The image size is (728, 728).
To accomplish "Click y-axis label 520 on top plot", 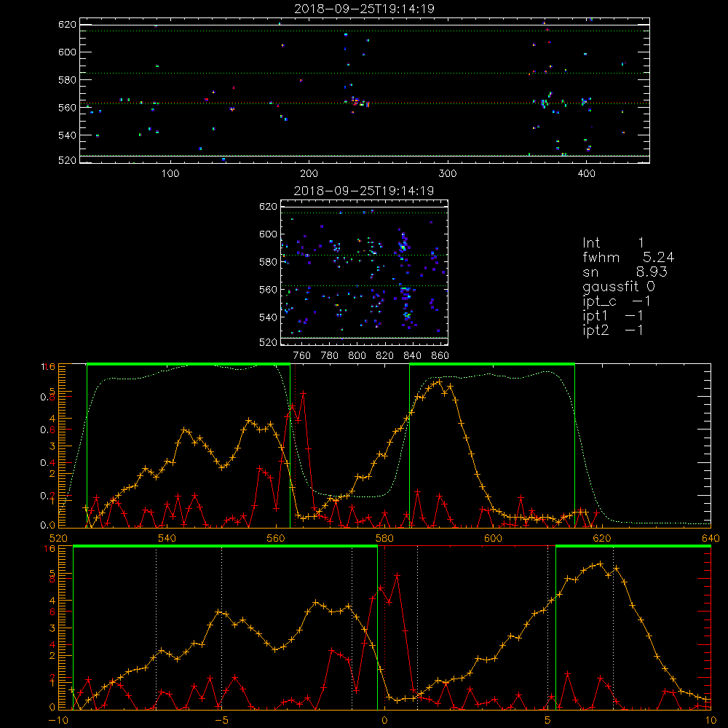I will pyautogui.click(x=67, y=160).
